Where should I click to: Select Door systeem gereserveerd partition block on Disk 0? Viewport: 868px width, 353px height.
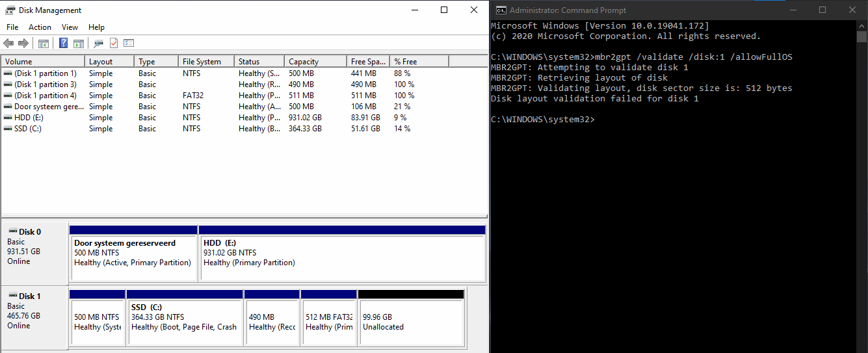tap(133, 253)
